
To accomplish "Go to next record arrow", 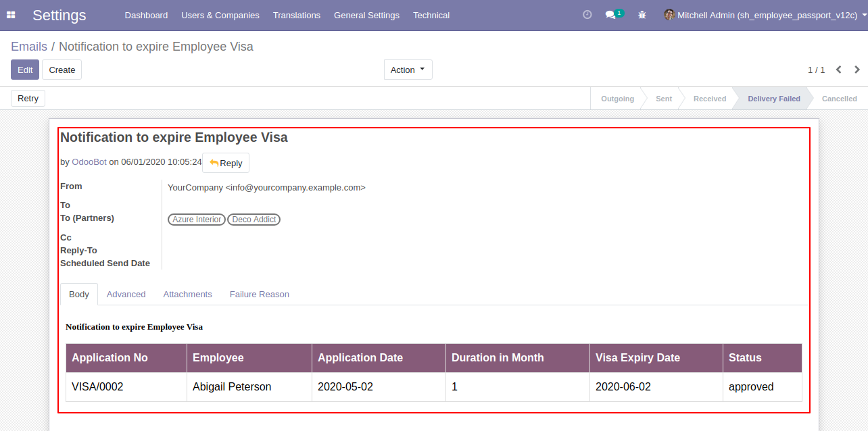I will [857, 70].
